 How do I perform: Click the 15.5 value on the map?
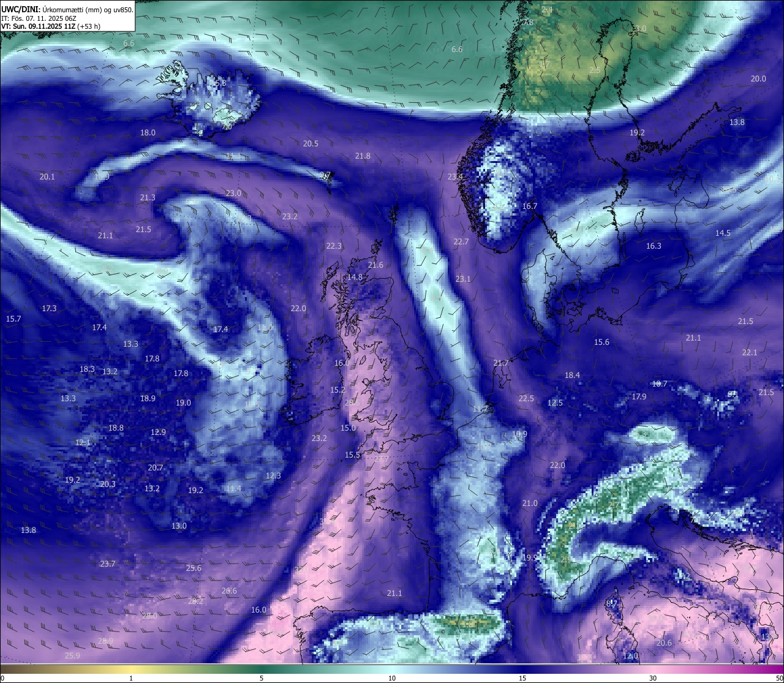(x=352, y=455)
